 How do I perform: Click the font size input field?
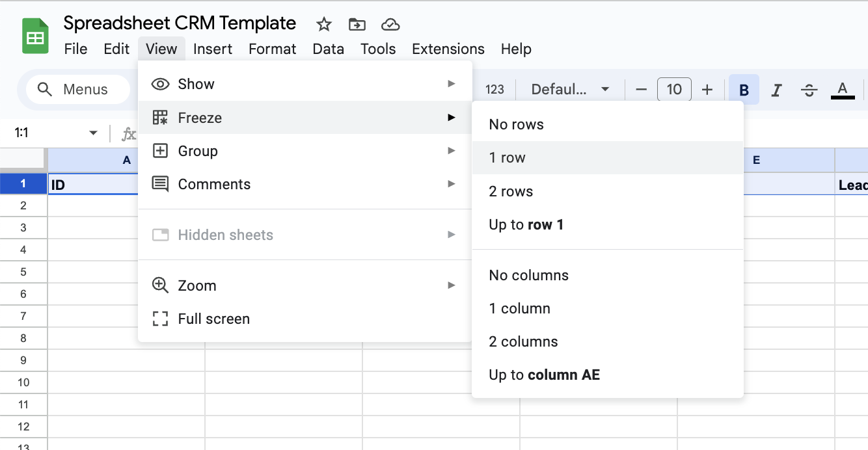tap(674, 90)
